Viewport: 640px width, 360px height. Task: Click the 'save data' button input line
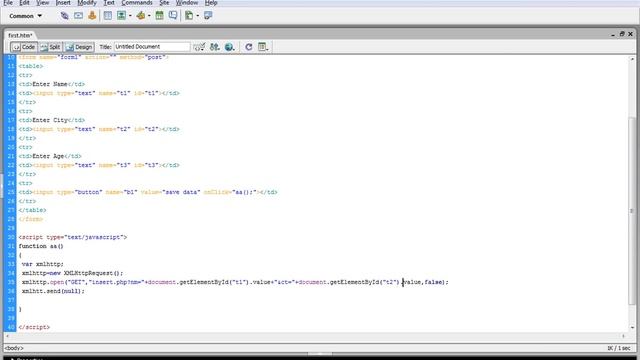point(148,192)
